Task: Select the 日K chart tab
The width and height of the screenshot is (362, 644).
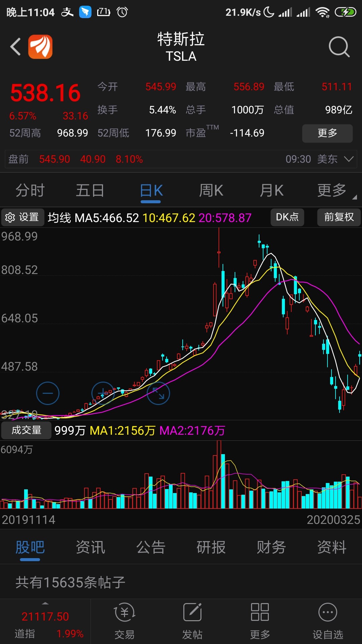Action: click(x=151, y=191)
